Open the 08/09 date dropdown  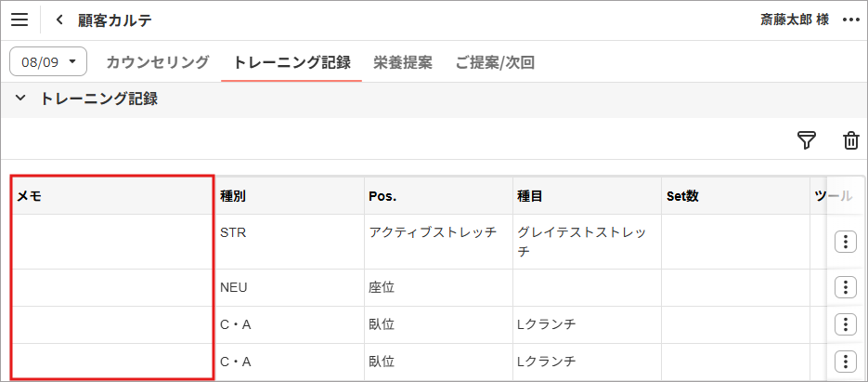point(48,62)
